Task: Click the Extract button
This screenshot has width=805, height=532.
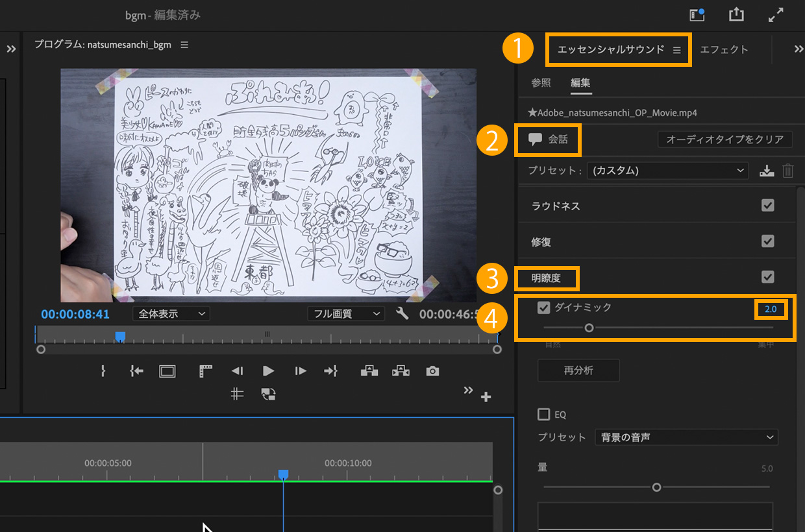Action: [x=401, y=371]
